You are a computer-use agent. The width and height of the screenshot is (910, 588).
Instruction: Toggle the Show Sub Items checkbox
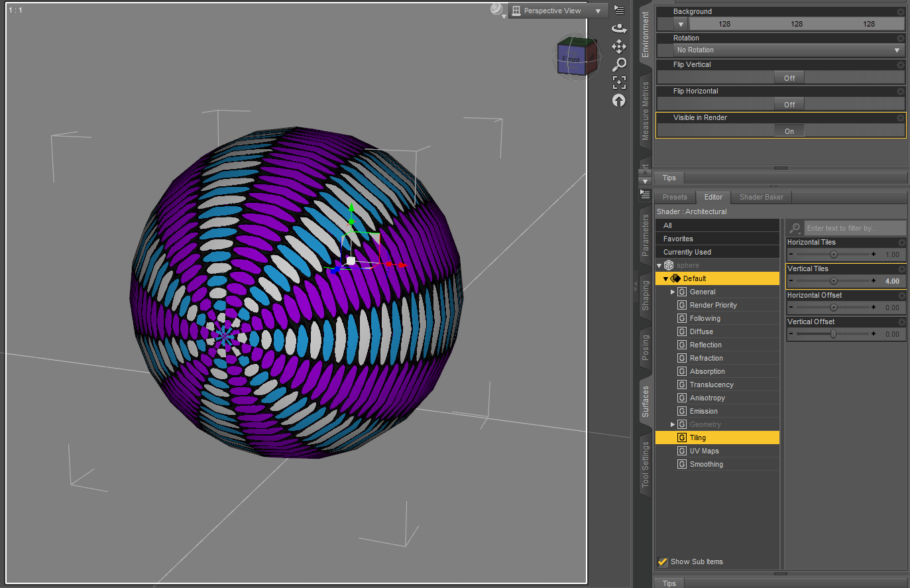662,561
